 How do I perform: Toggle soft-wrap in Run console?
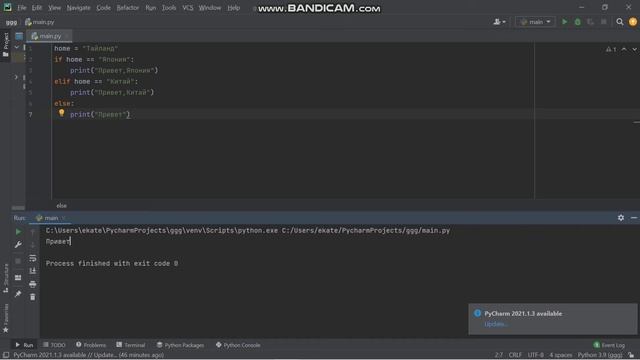(x=33, y=258)
